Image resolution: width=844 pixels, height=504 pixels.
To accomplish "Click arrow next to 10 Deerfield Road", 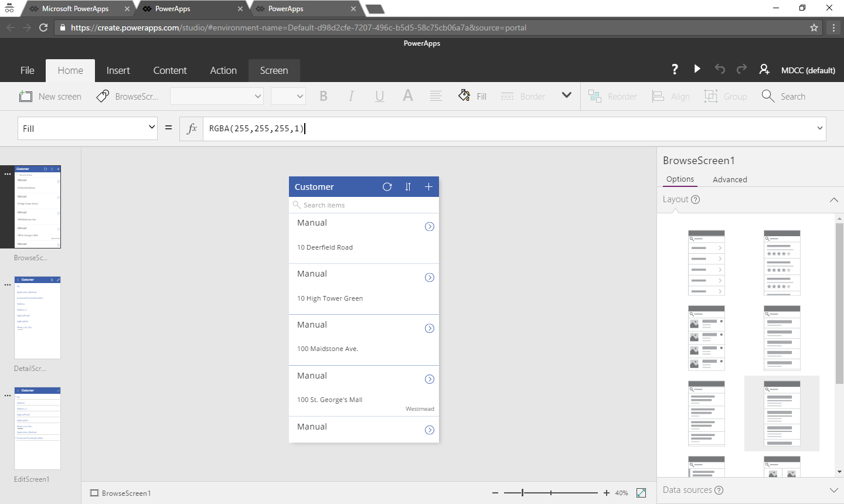I will click(430, 227).
